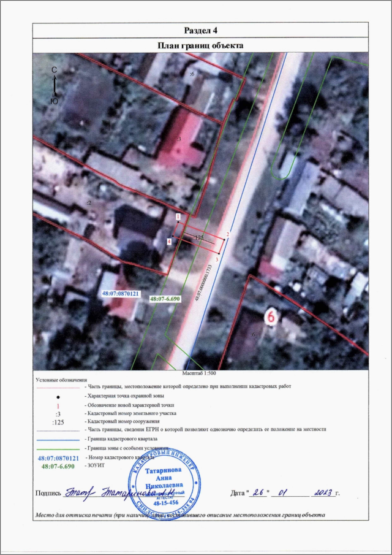Image resolution: width=392 pixels, height=555 pixels.
Task: Click the green line sample in the legend
Action: click(57, 449)
